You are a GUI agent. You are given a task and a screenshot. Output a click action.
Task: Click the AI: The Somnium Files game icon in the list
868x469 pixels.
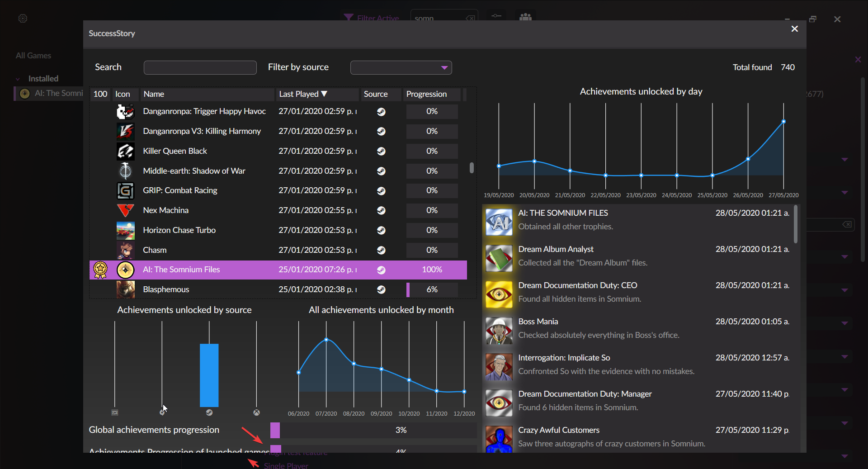(125, 270)
